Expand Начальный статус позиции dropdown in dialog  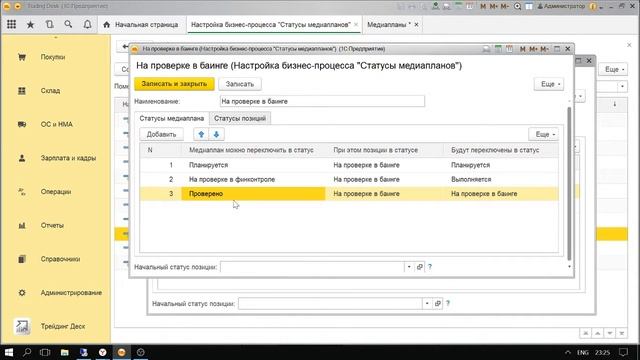coord(409,267)
